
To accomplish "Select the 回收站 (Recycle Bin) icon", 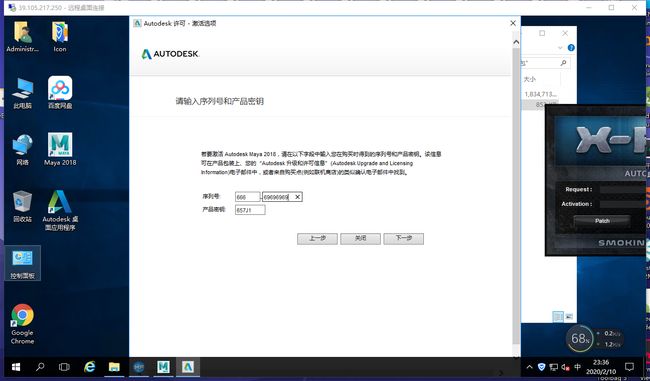I will pyautogui.click(x=22, y=206).
